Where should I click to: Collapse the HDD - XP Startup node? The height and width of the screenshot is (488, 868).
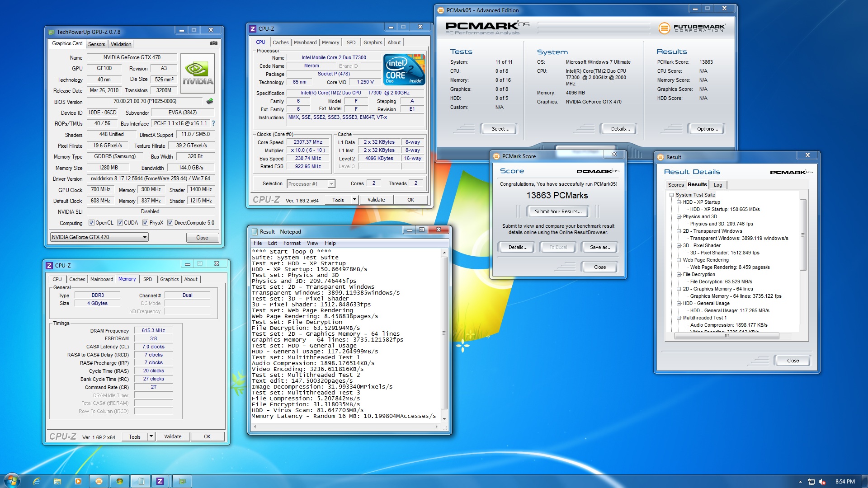tap(679, 202)
